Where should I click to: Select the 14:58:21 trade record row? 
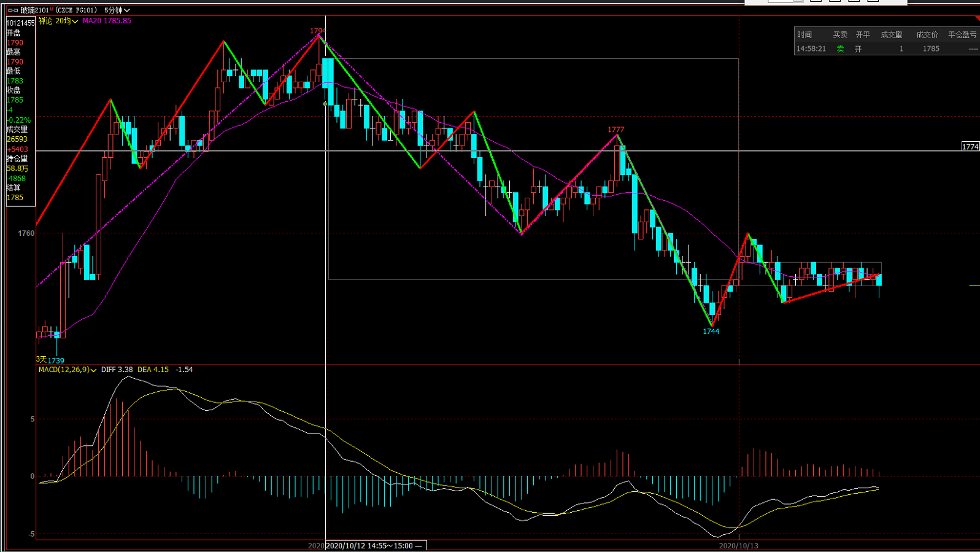(885, 49)
